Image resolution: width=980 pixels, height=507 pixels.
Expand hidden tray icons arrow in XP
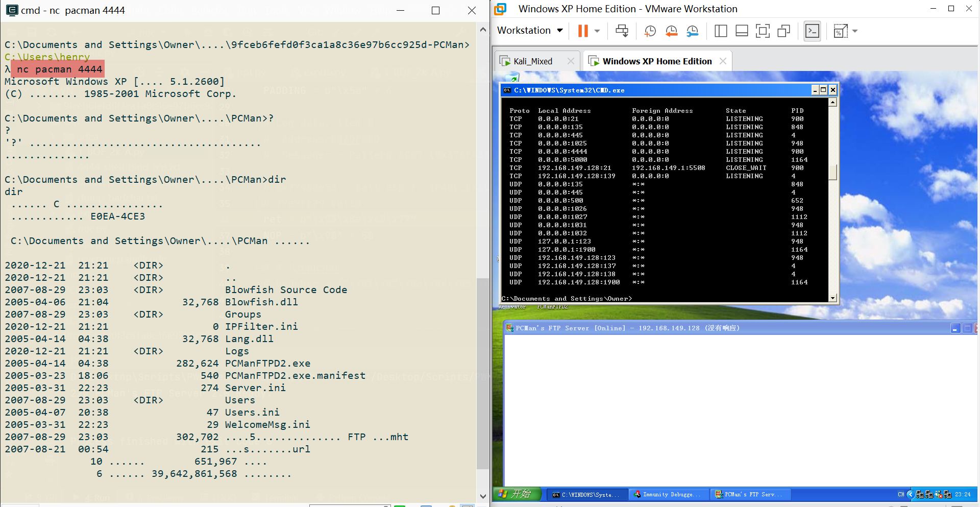910,494
